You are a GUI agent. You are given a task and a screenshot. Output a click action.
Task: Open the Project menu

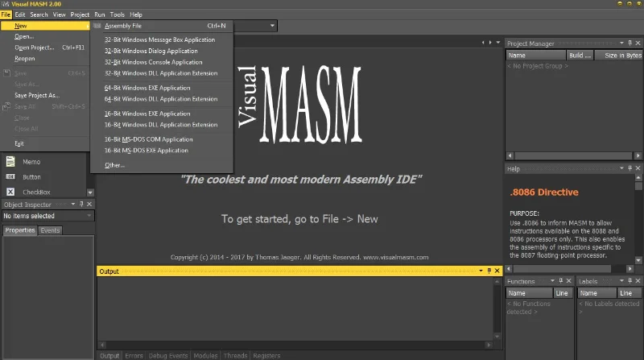tap(80, 14)
